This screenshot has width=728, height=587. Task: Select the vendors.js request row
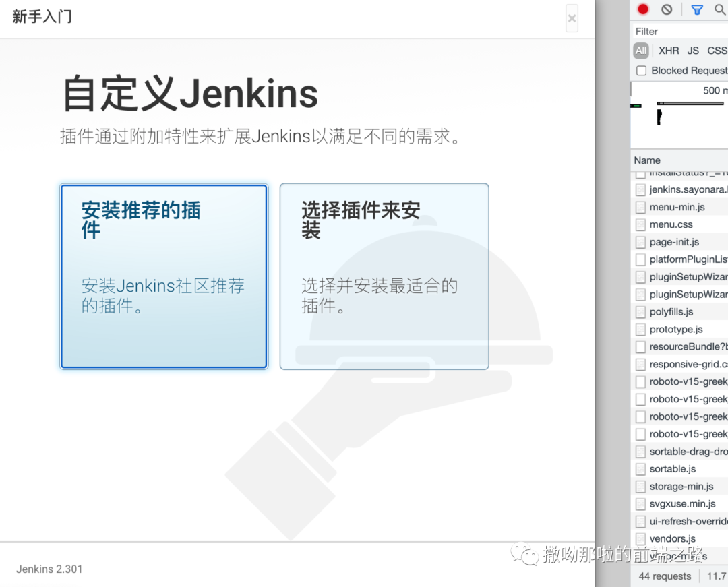point(679,538)
